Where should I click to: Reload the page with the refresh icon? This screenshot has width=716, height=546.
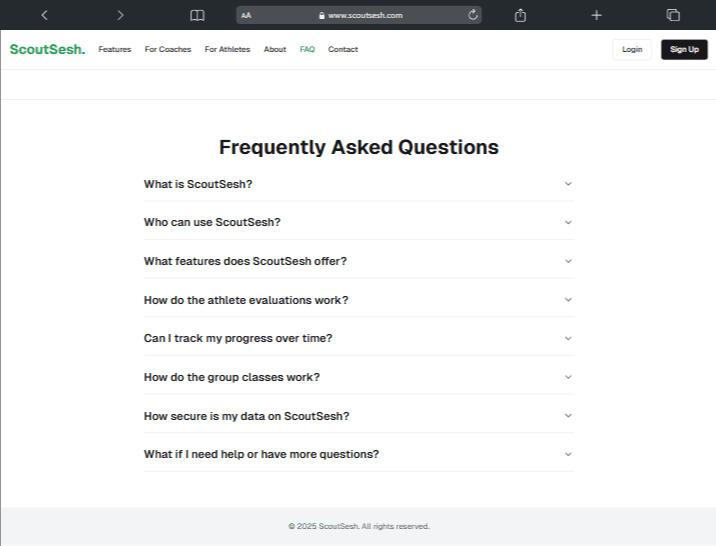472,15
